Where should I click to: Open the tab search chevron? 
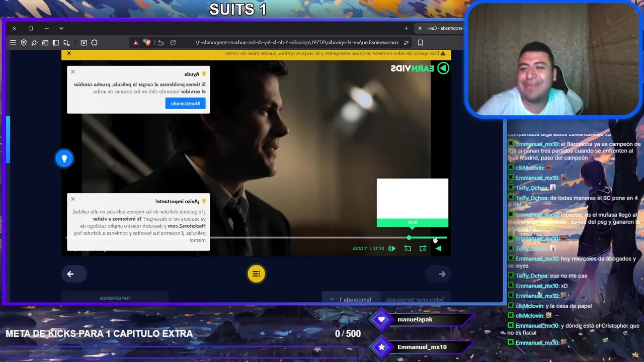tap(61, 28)
